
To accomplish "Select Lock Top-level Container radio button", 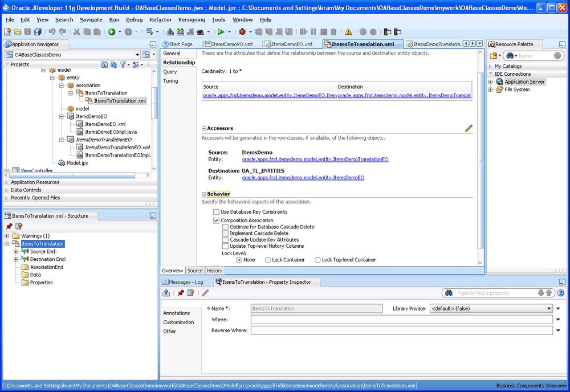I will (317, 260).
